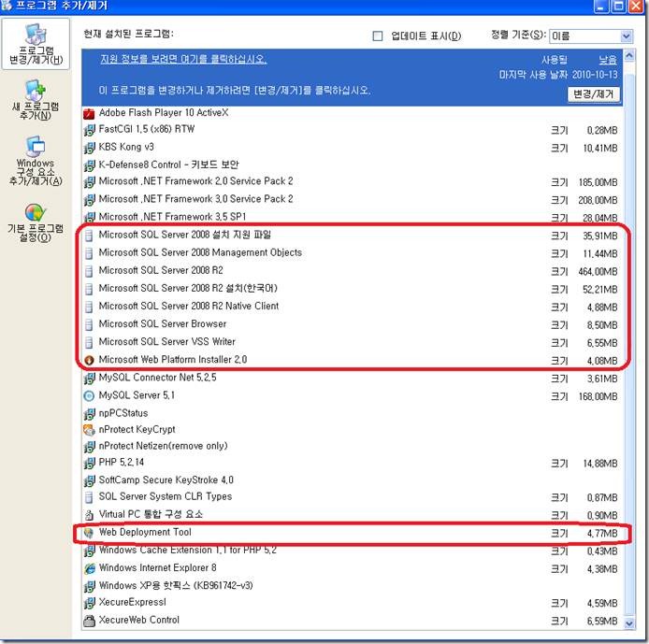This screenshot has width=649, height=644.
Task: Select Microsoft SQL Server 2008 R2 설치(한국어)
Action: (x=353, y=289)
